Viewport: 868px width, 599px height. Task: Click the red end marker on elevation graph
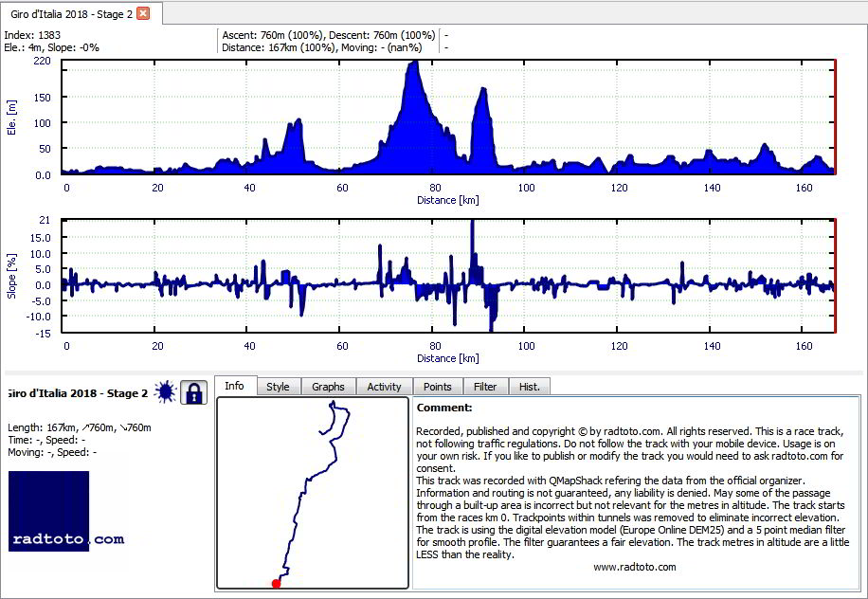click(834, 117)
